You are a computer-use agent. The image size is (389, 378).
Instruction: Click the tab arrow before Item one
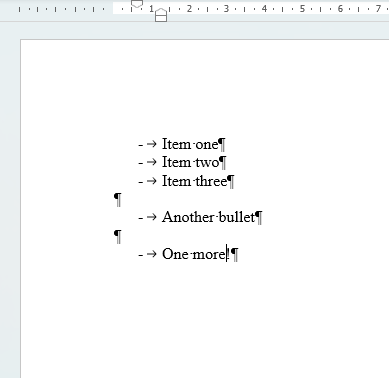tap(152, 144)
